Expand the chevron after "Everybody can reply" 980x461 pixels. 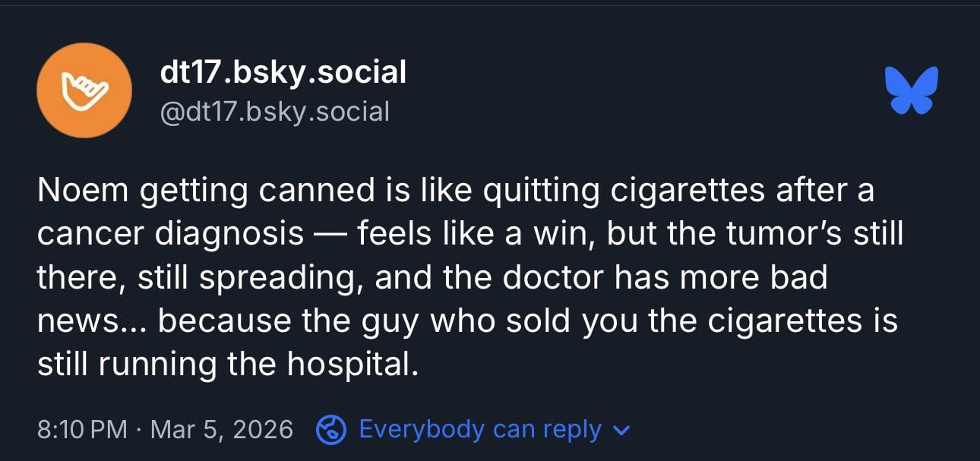pyautogui.click(x=621, y=431)
